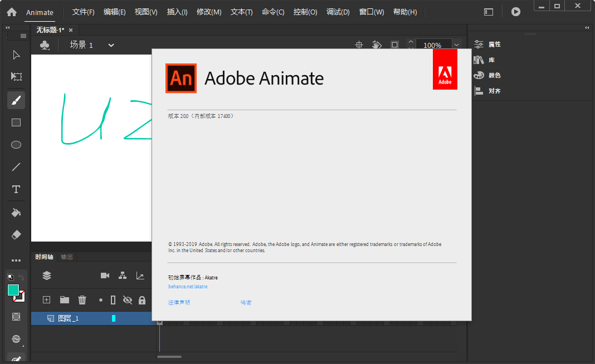Select the Paint Brush tool

pos(16,100)
